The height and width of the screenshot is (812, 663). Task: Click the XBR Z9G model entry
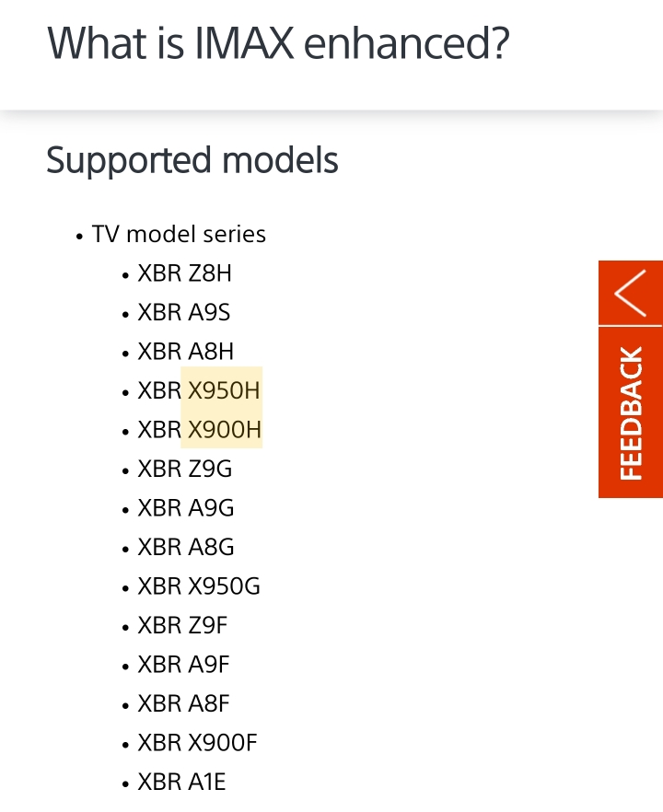185,469
